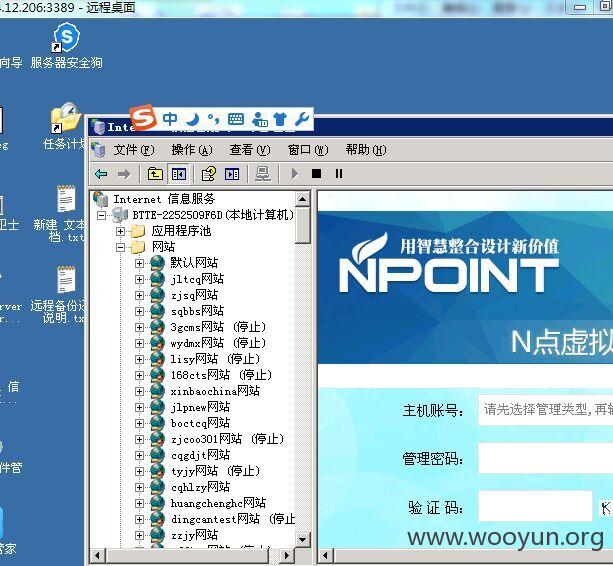Select 168cts网站 (停止) in tree
The width and height of the screenshot is (613, 566).
(x=221, y=375)
